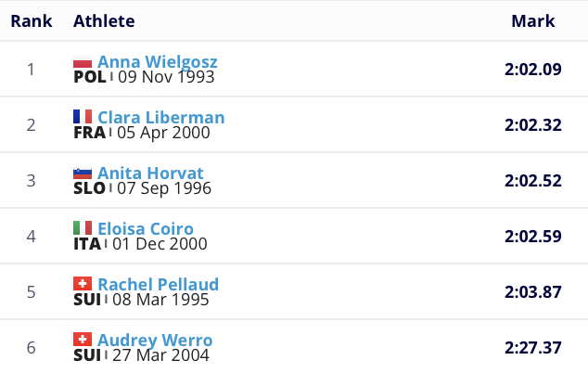Screen dimensions: 588x373
Task: Click the Poland flag icon
Action: (83, 62)
